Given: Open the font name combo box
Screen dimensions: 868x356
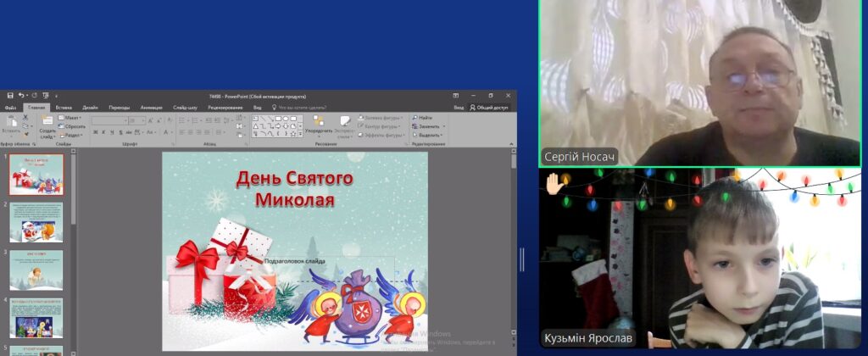Looking at the screenshot, I should pyautogui.click(x=109, y=120).
